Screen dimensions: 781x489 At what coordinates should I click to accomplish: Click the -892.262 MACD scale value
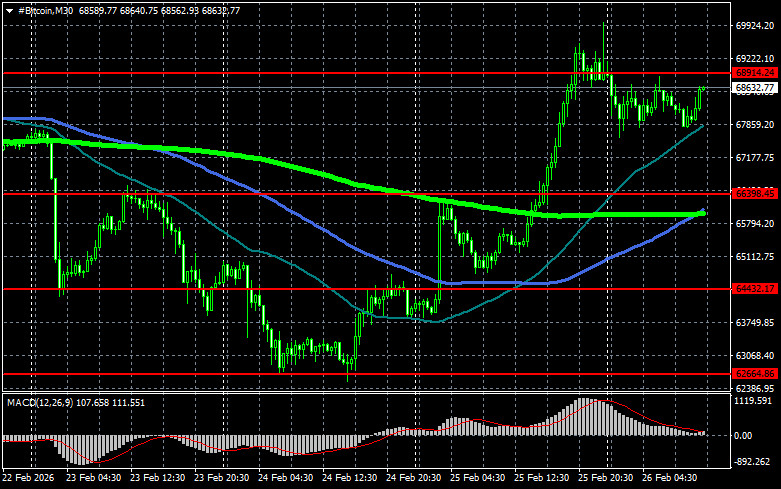coord(753,462)
